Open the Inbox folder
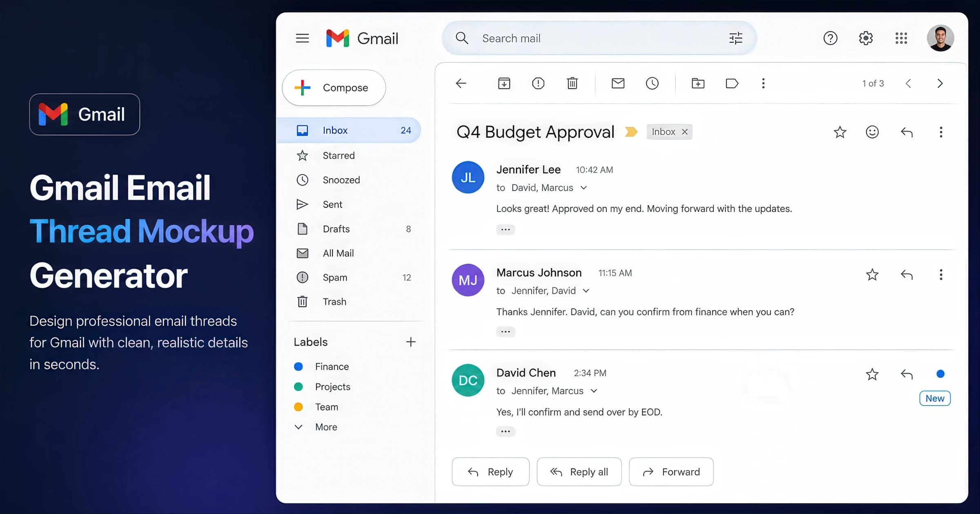This screenshot has width=980, height=514. tap(349, 130)
